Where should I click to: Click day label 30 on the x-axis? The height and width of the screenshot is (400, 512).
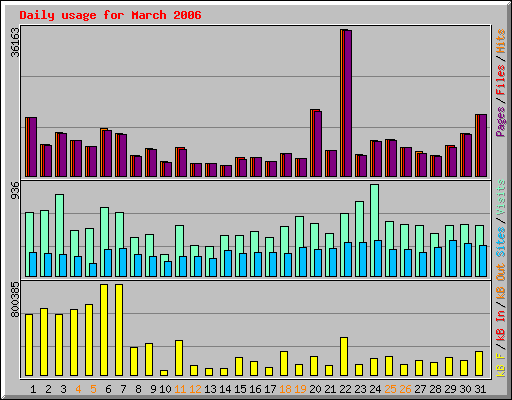(465, 389)
